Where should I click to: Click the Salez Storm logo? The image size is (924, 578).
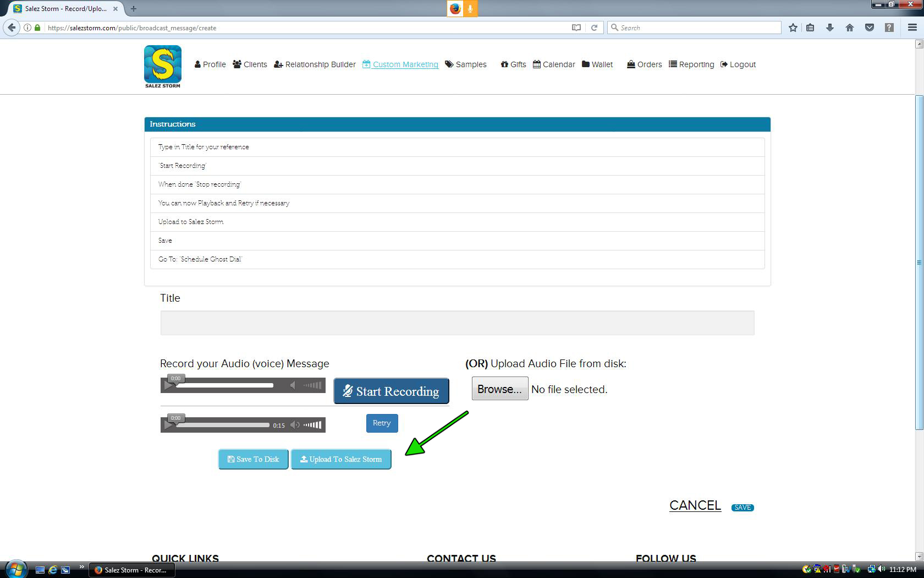(x=162, y=67)
